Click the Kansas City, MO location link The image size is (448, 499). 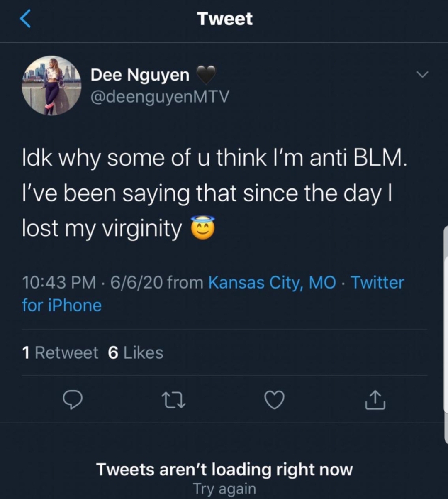point(272,283)
